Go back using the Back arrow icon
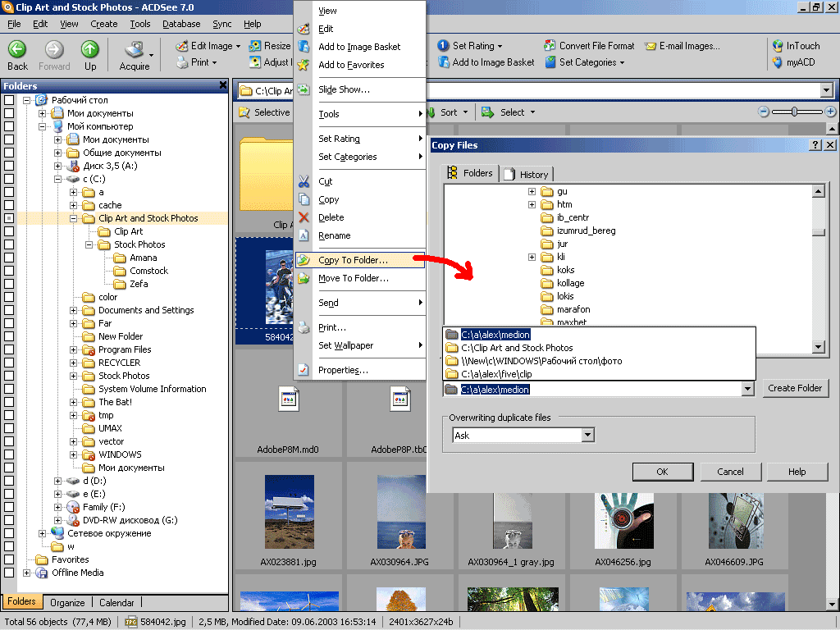 17,49
